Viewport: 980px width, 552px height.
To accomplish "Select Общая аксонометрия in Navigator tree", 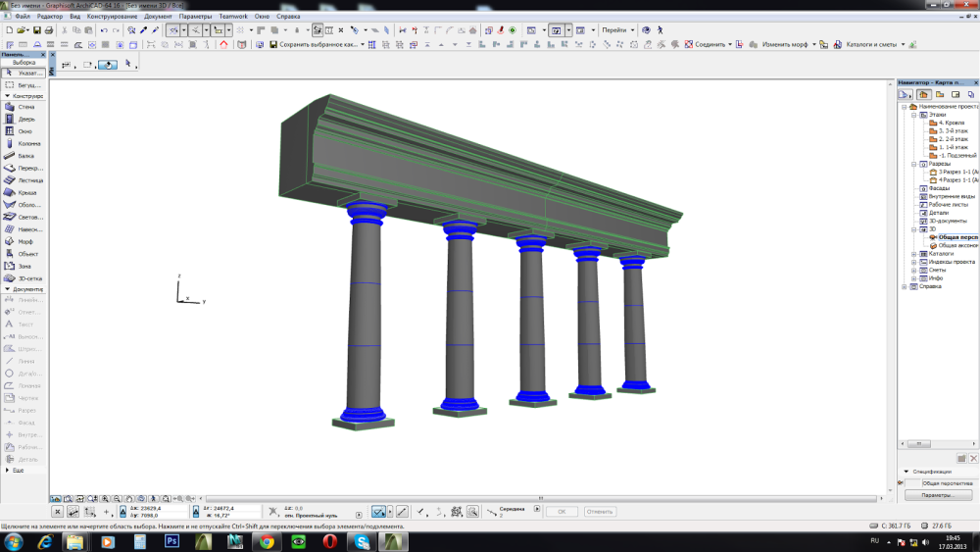I will (x=956, y=246).
